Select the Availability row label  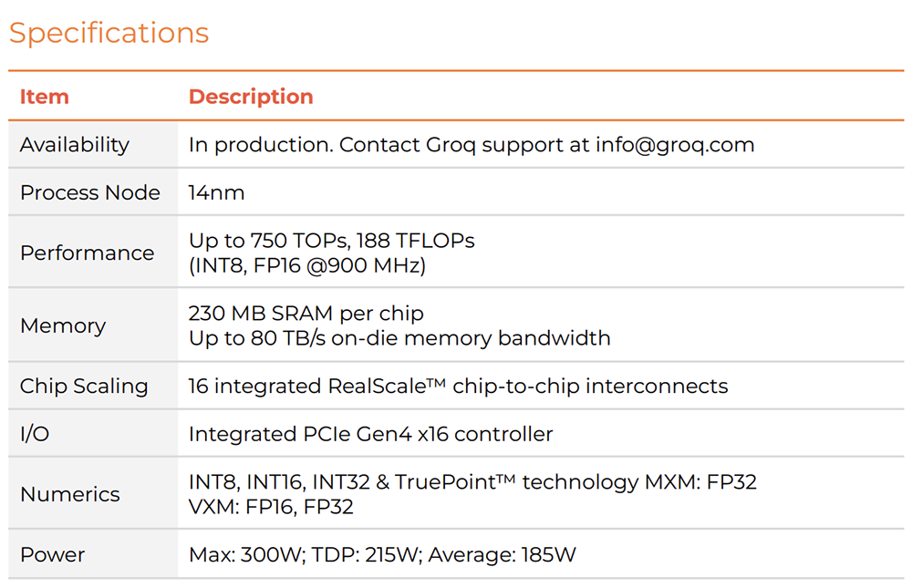75,144
